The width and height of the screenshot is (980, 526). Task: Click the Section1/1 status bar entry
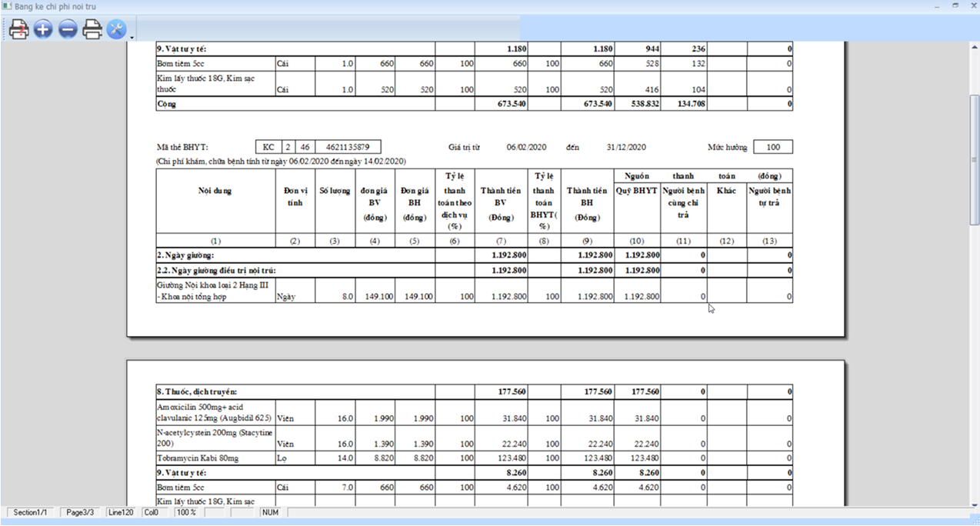[31, 512]
